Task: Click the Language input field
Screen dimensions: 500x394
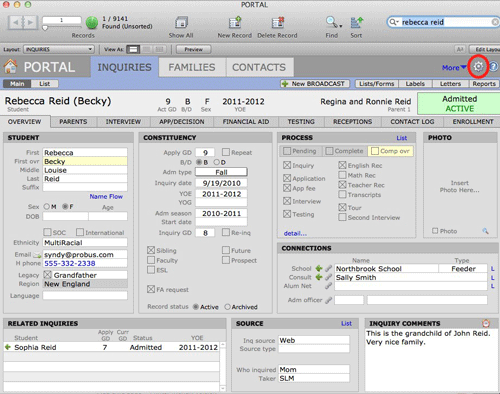Action: (x=85, y=295)
